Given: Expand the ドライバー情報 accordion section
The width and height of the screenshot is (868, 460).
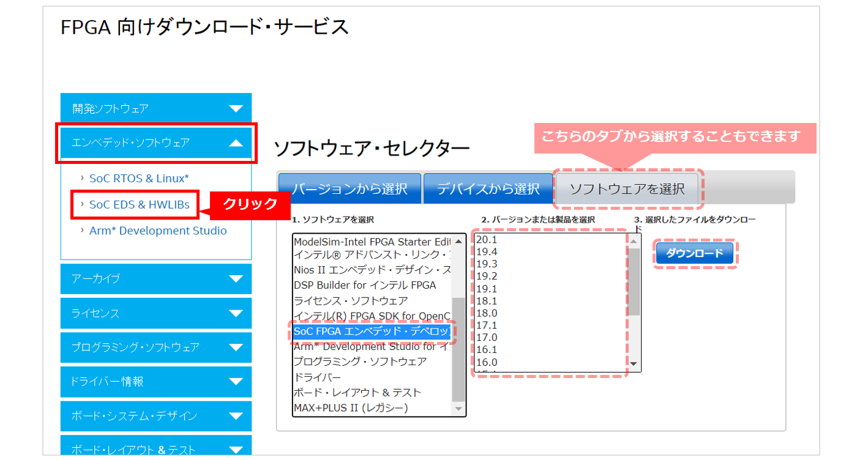Looking at the screenshot, I should coord(156,382).
